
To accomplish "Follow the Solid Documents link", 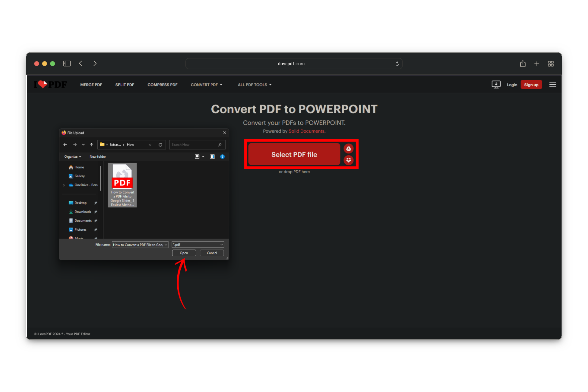I will tap(306, 131).
